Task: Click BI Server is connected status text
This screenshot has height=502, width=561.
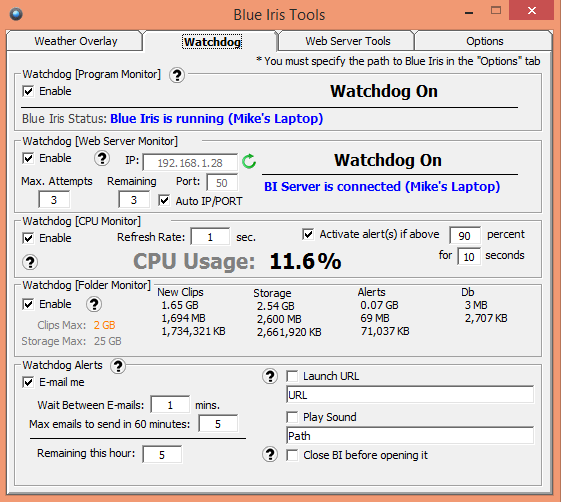Action: click(382, 186)
